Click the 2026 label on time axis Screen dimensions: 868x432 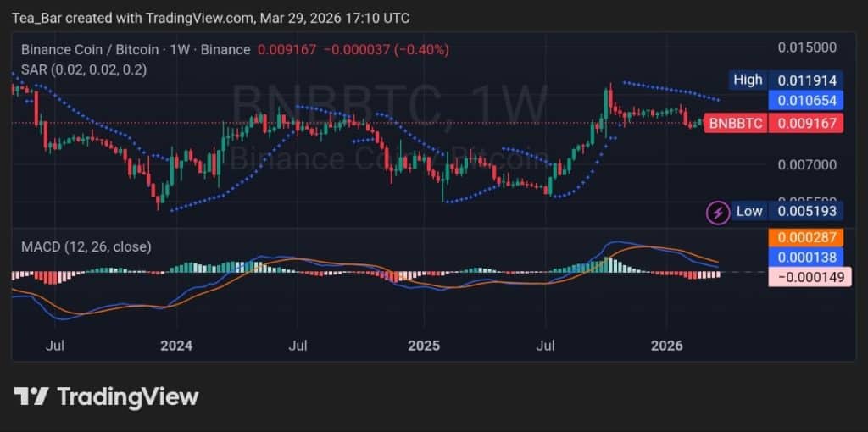[x=666, y=346]
